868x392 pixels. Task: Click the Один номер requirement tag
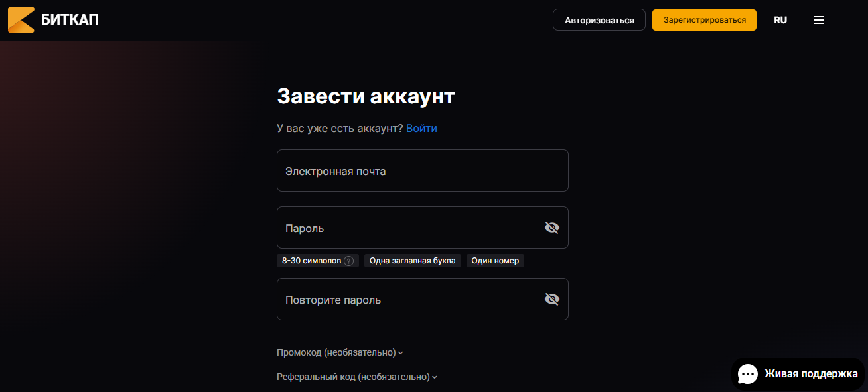click(x=495, y=261)
